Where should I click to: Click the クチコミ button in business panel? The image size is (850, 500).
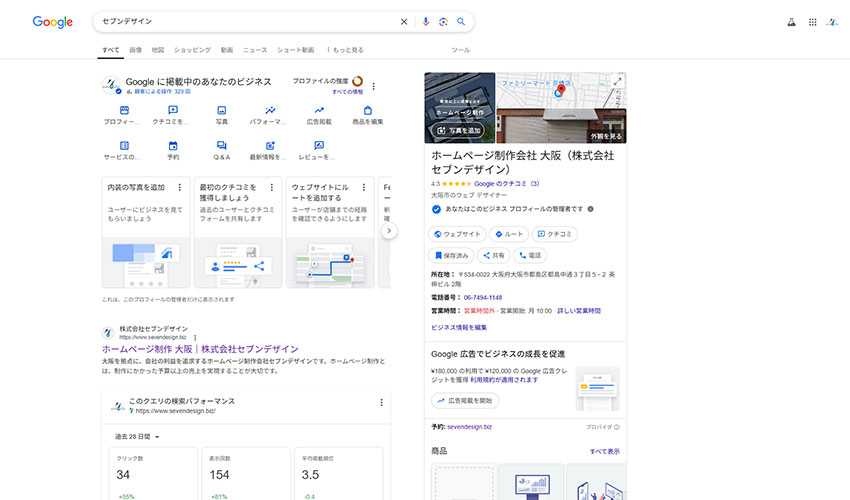pos(555,234)
